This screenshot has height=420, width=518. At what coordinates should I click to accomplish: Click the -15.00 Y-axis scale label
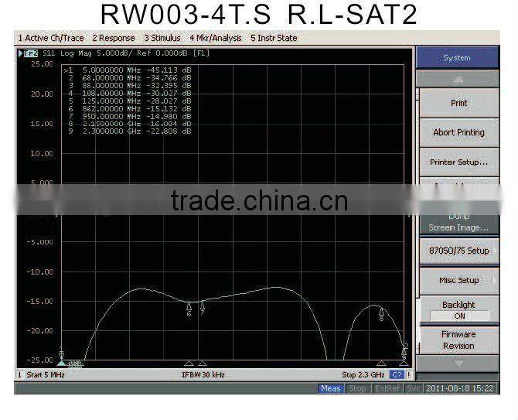coord(39,302)
